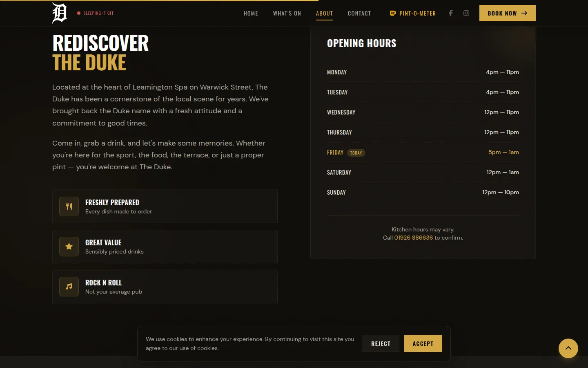588x368 pixels.
Task: Go to the Home menu item
Action: (251, 13)
